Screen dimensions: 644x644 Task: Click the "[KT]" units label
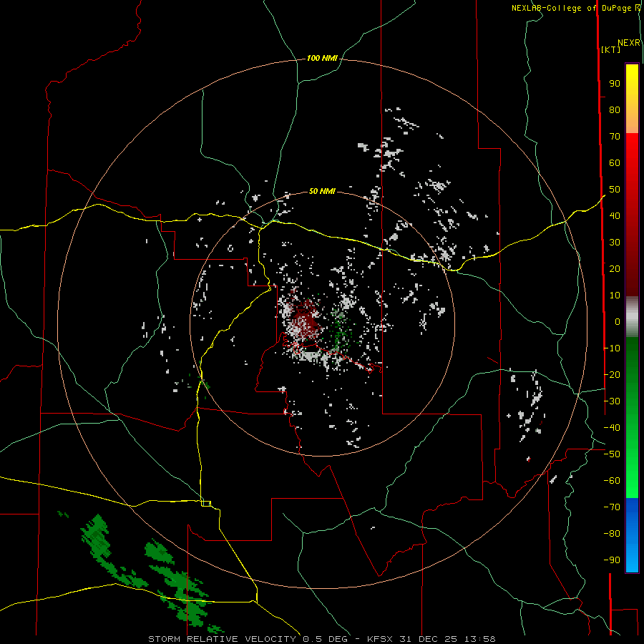pos(610,49)
